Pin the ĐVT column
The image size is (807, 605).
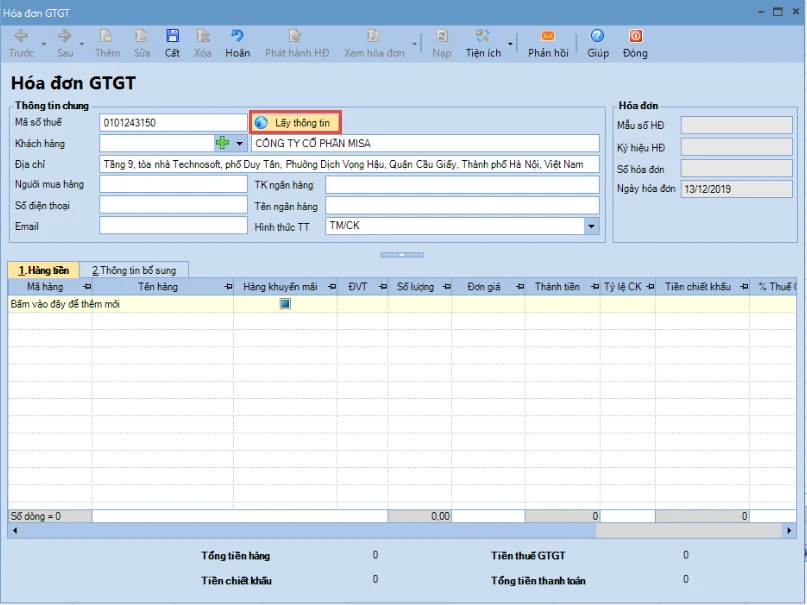(382, 287)
